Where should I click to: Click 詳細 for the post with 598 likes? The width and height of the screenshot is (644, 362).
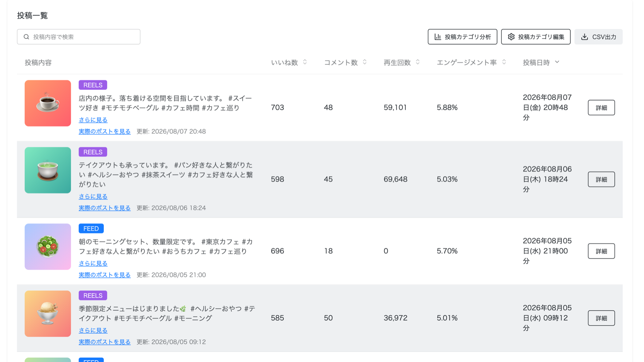click(601, 179)
